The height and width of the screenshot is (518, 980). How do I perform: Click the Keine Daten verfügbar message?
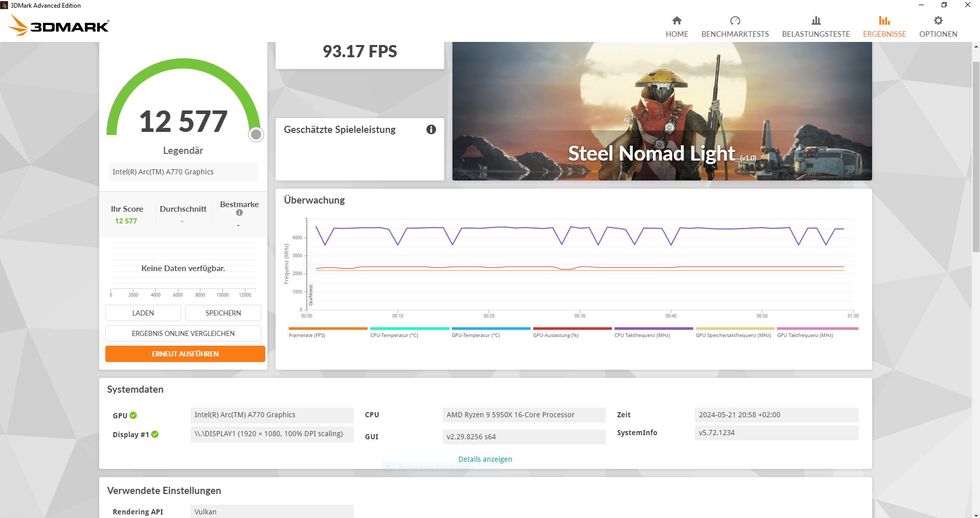183,268
